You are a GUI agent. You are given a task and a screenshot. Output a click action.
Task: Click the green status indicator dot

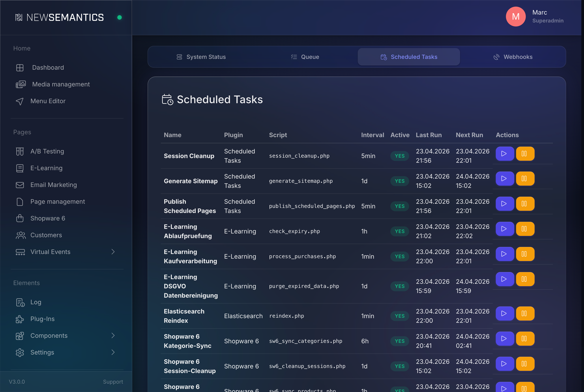[x=120, y=17]
